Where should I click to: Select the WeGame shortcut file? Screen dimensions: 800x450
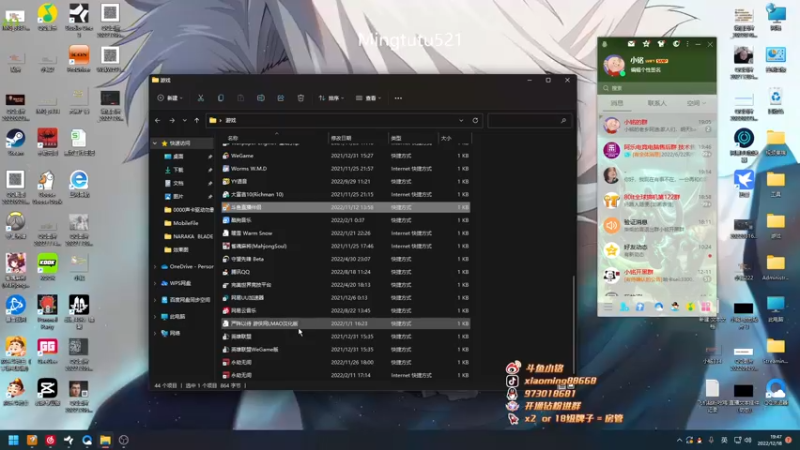coord(345,156)
